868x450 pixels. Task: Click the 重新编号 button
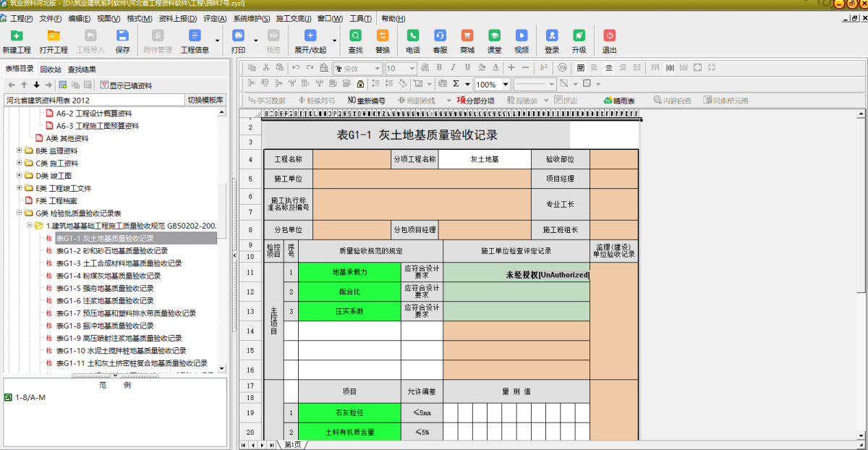click(x=367, y=101)
